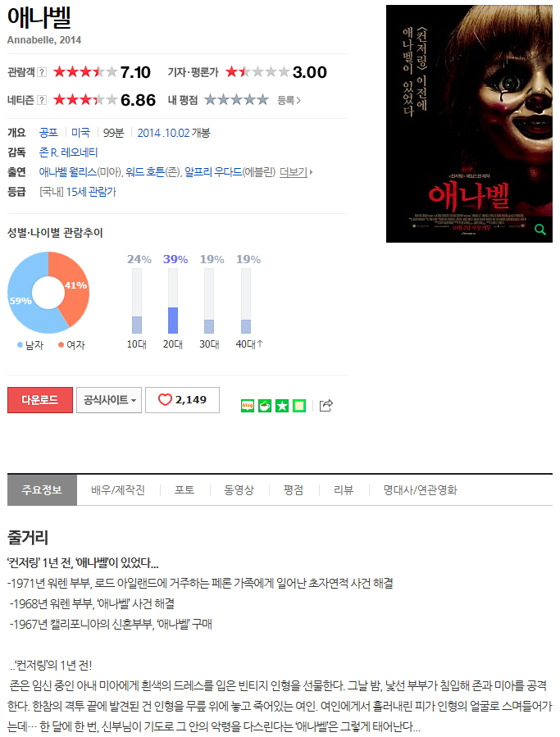This screenshot has width=560, height=737.
Task: Switch to the 배우/제작진 tab
Action: click(x=118, y=489)
